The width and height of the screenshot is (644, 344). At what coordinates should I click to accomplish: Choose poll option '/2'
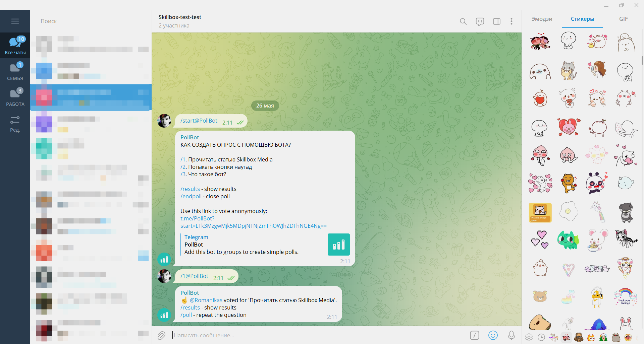click(183, 167)
